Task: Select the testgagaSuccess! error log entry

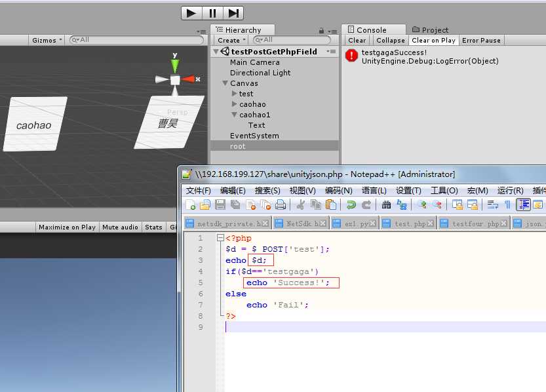Action: 443,56
